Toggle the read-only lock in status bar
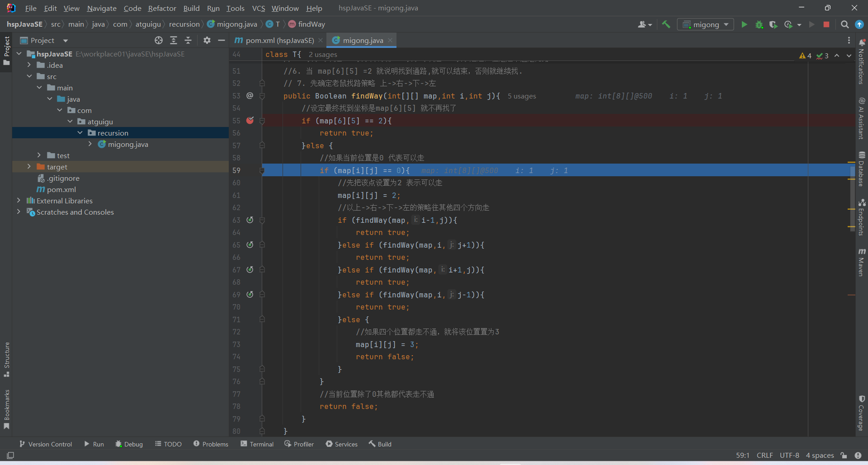Viewport: 868px width, 465px height. pos(844,455)
